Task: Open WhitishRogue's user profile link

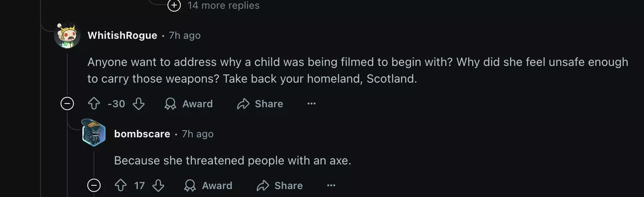Action: pos(122,35)
